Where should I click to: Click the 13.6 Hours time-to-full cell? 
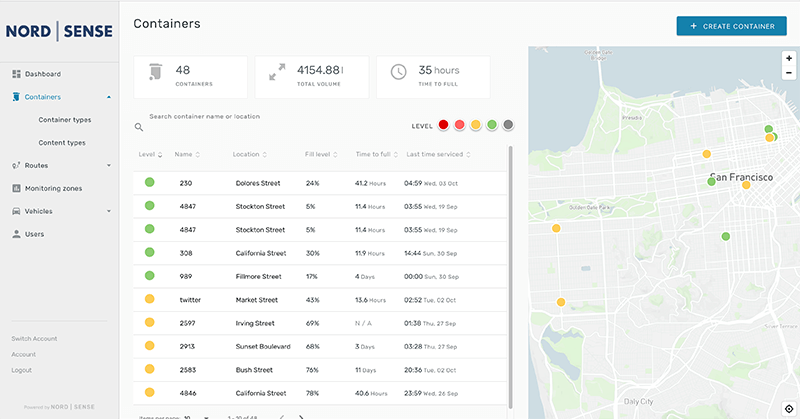coord(370,300)
